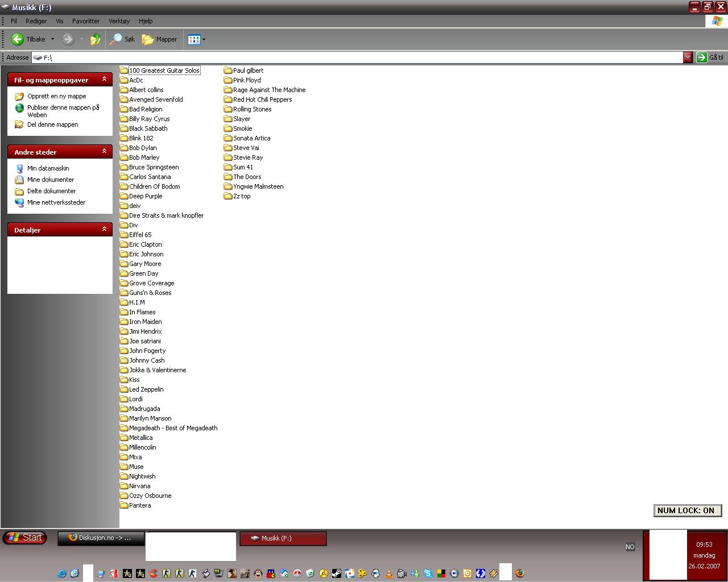This screenshot has height=582, width=728.
Task: Click into the Adresse field showing F:\
Action: coord(357,57)
